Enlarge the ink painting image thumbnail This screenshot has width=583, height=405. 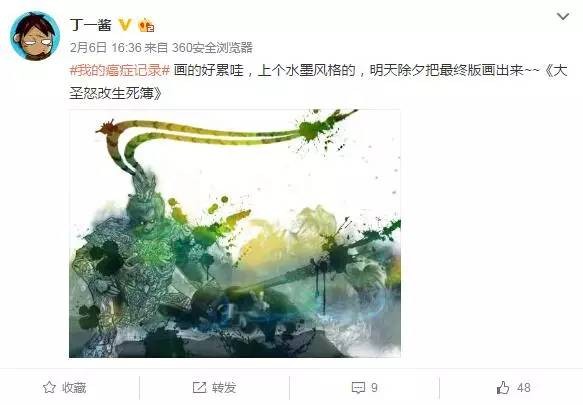(235, 233)
